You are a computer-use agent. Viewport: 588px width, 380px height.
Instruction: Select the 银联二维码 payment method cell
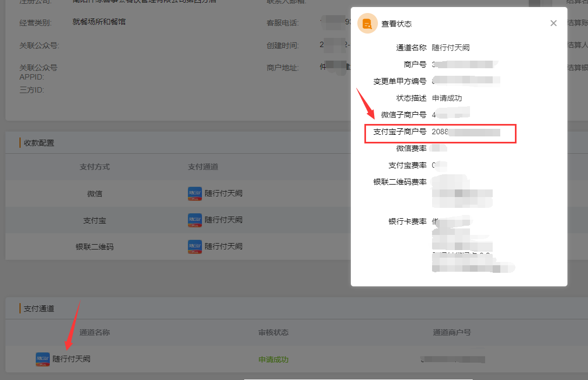[x=95, y=247]
